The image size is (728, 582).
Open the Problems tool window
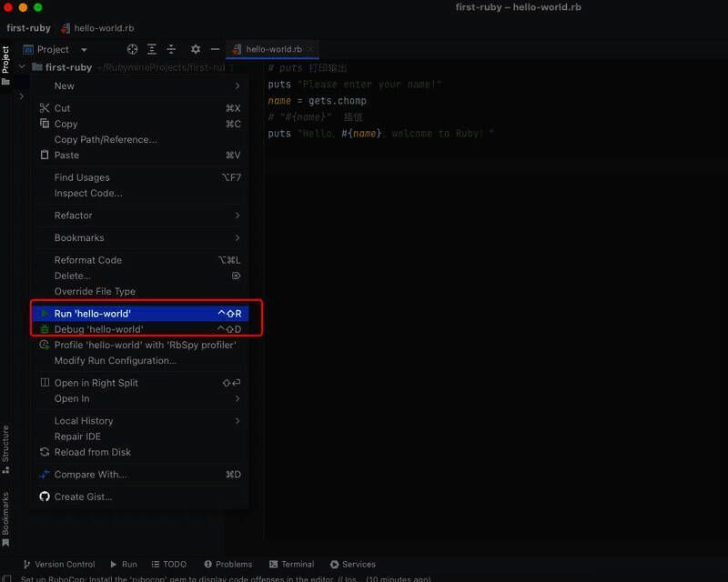point(228,564)
